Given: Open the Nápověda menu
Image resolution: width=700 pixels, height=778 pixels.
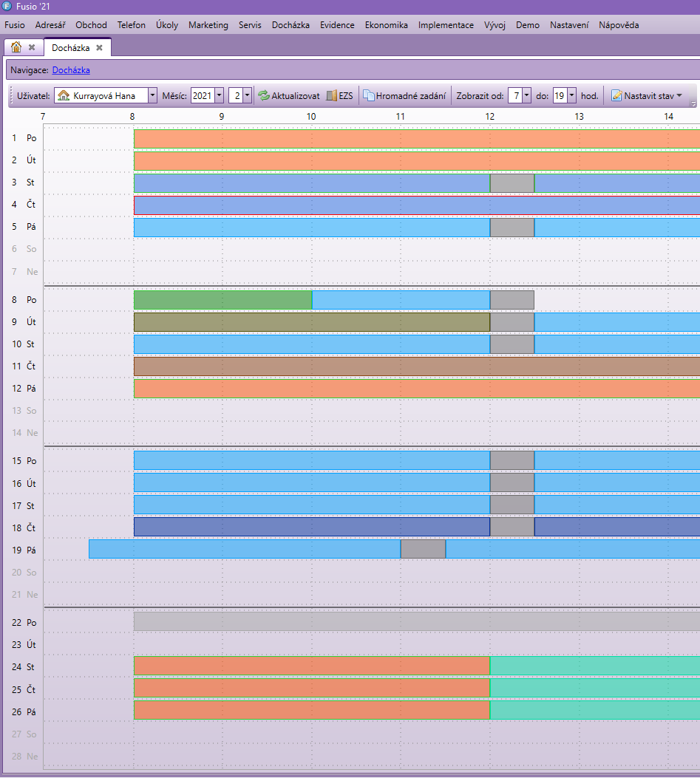Looking at the screenshot, I should (x=619, y=25).
